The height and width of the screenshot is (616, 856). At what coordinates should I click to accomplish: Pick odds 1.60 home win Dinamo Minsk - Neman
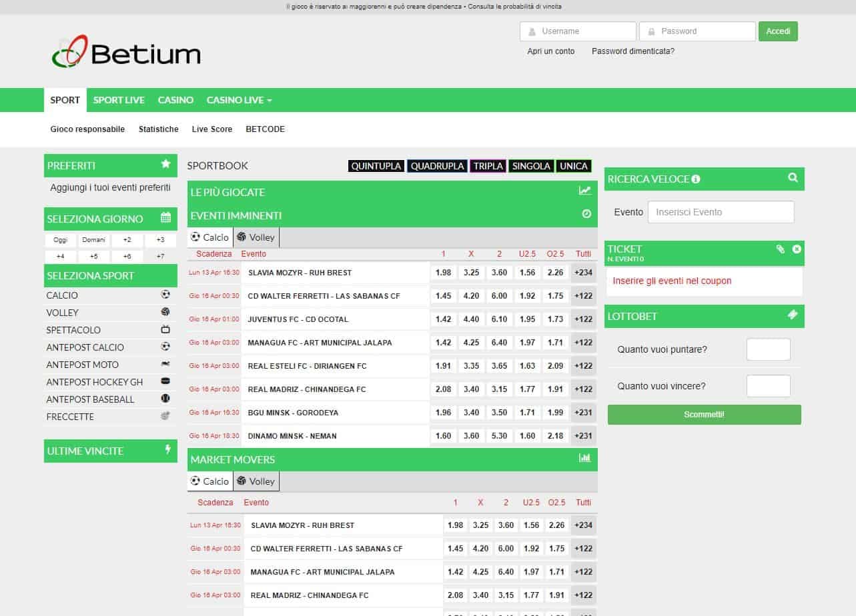coord(443,436)
